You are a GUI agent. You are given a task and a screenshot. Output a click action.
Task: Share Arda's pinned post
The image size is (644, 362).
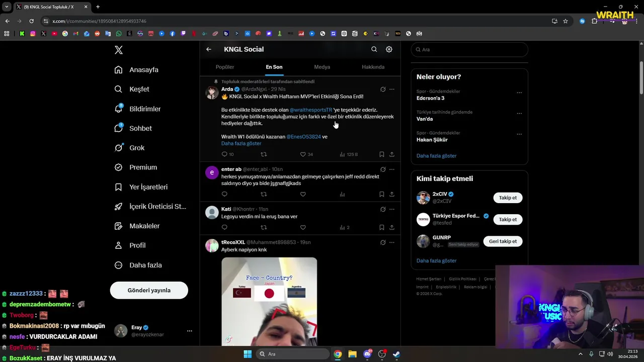392,154
